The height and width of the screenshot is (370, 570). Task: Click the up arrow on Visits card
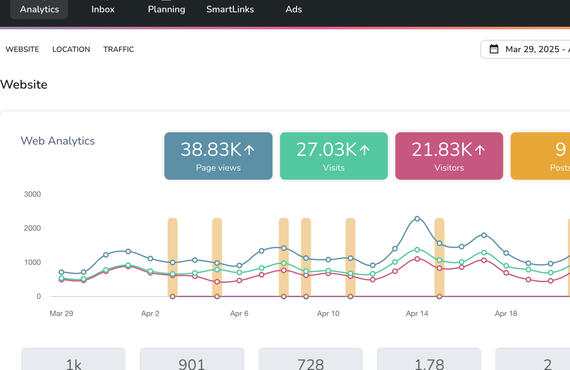(x=365, y=149)
